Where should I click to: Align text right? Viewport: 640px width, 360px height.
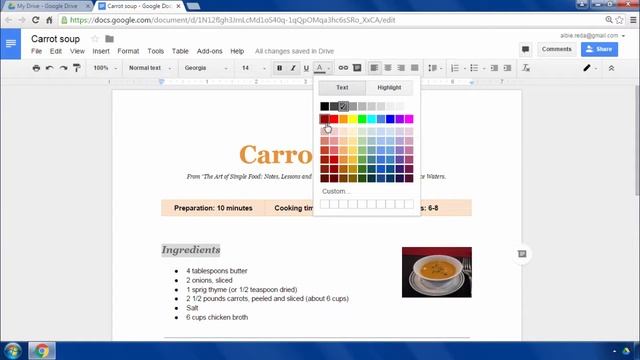[401, 68]
